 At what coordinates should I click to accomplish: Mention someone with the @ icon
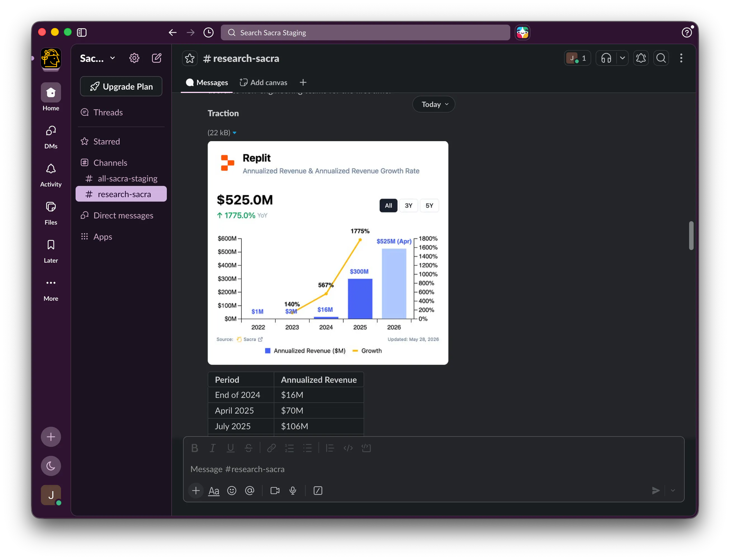[250, 491]
